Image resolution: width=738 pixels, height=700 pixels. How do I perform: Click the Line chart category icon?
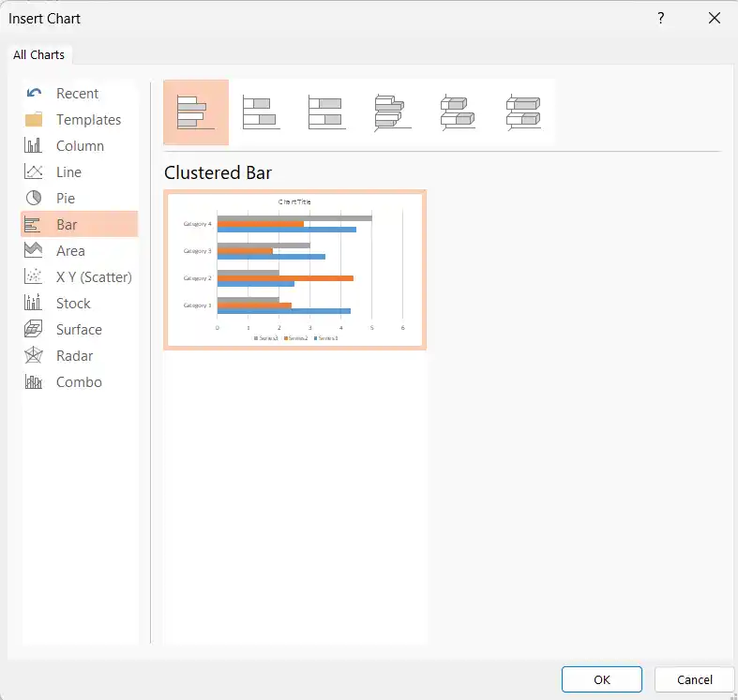coord(33,171)
